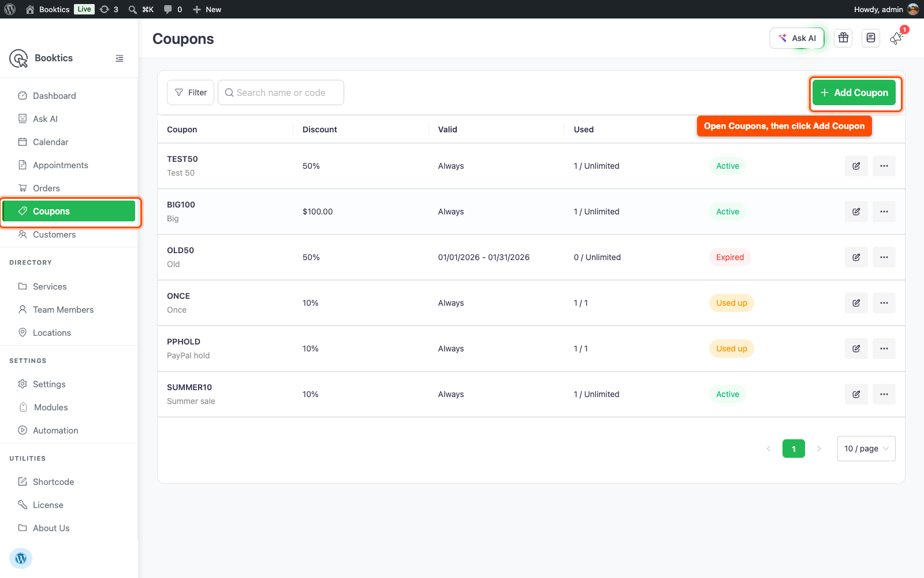Edit the OLD50 coupon

(856, 257)
